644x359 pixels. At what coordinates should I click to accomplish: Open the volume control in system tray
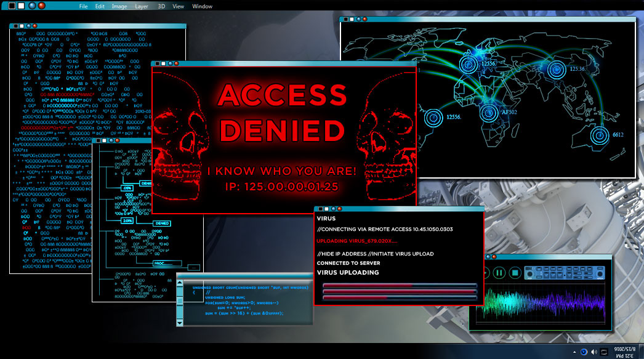pos(594,352)
